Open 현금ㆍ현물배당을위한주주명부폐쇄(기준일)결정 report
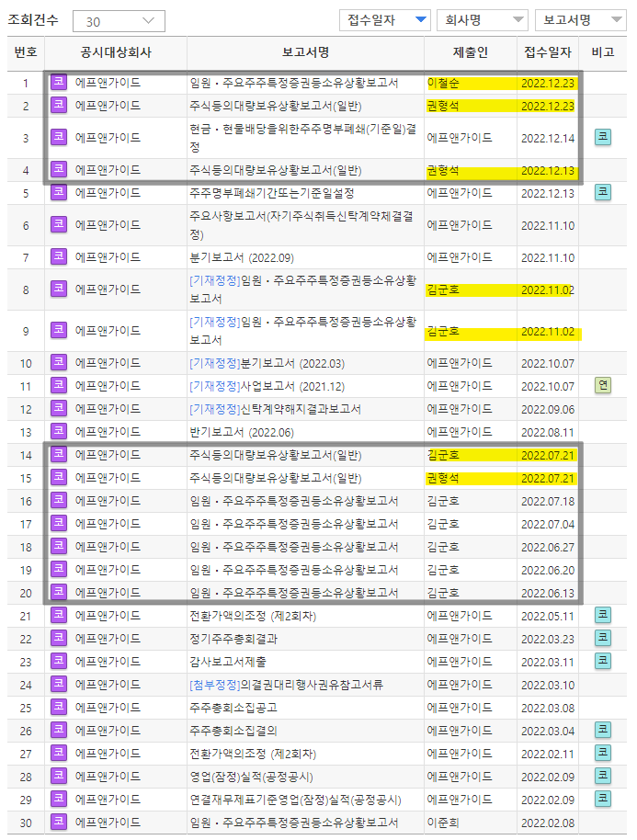The image size is (637, 840). [x=302, y=138]
